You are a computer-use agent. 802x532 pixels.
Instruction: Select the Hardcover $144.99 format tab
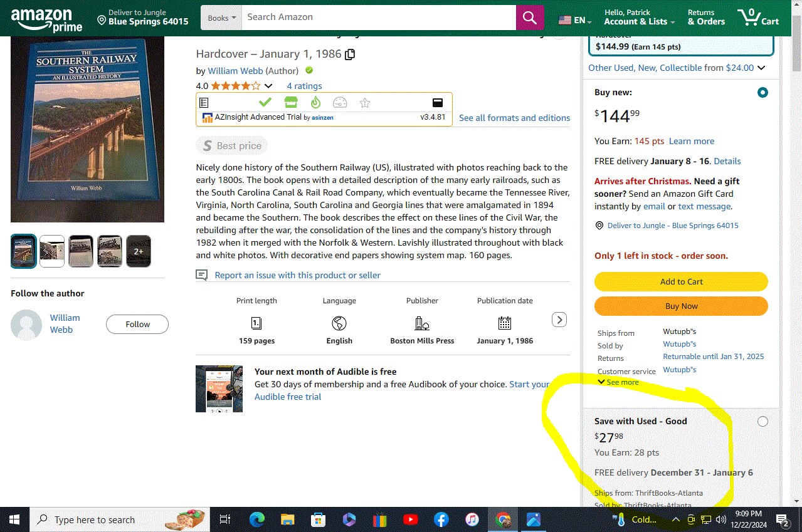[x=682, y=44]
